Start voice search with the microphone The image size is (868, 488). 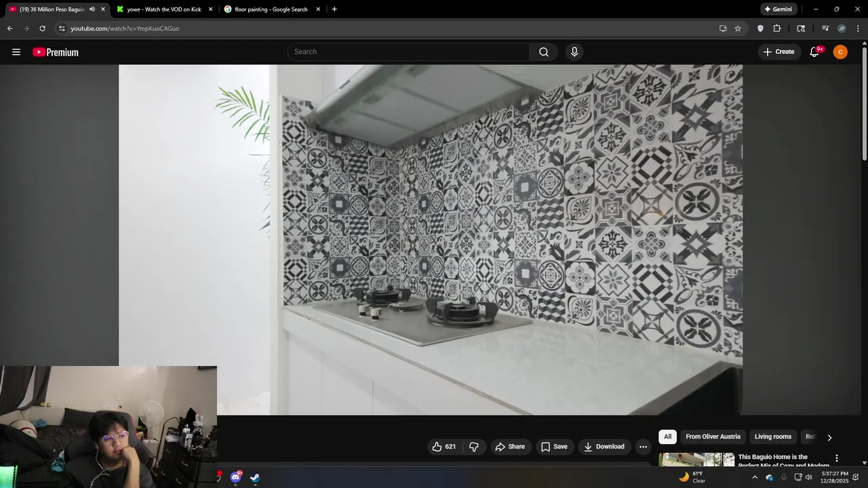(x=574, y=52)
